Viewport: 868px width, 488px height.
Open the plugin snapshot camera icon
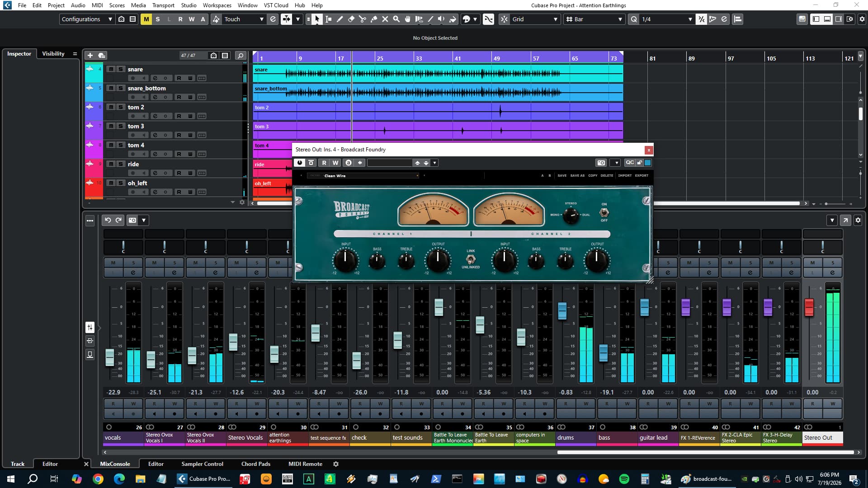click(601, 163)
